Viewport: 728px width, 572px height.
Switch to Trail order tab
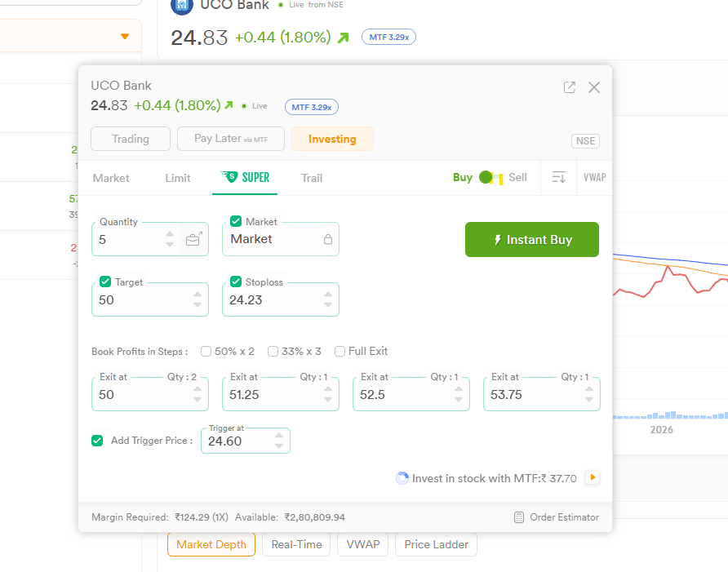[312, 178]
